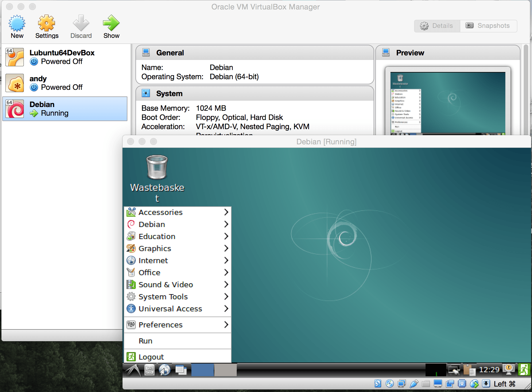Open the Education menu
532x392 pixels.
[178, 236]
